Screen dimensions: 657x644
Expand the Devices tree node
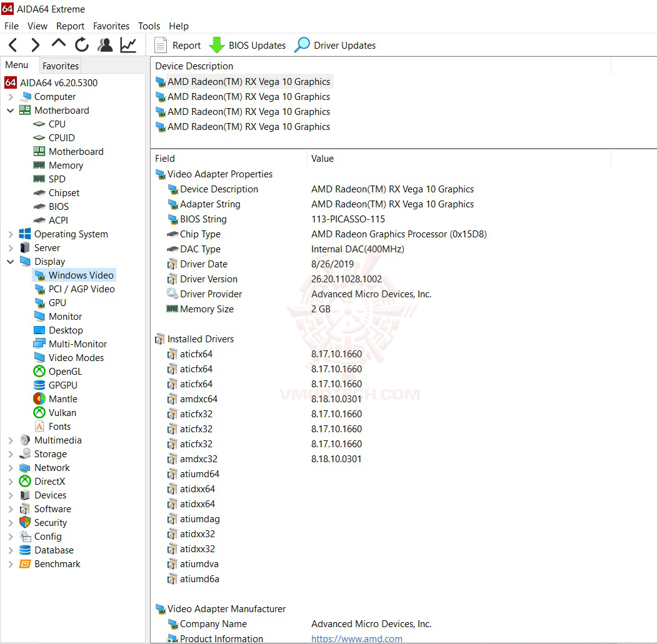[x=11, y=495]
